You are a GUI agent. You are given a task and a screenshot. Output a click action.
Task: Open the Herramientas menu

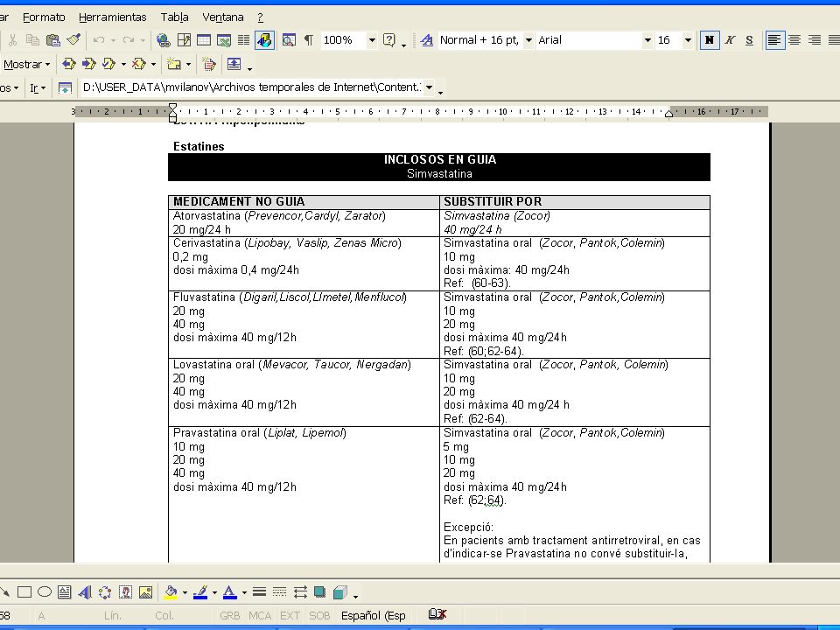(113, 17)
